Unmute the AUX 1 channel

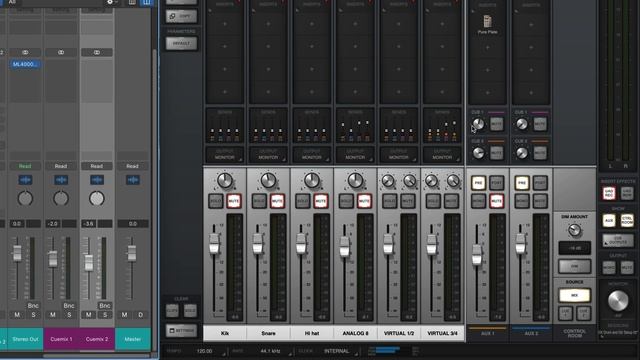point(497,201)
